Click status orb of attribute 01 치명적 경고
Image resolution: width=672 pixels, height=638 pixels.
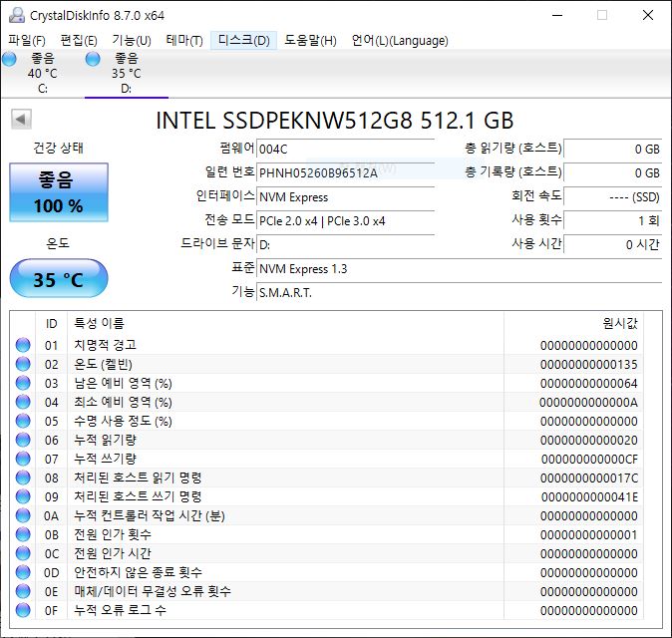pos(23,345)
